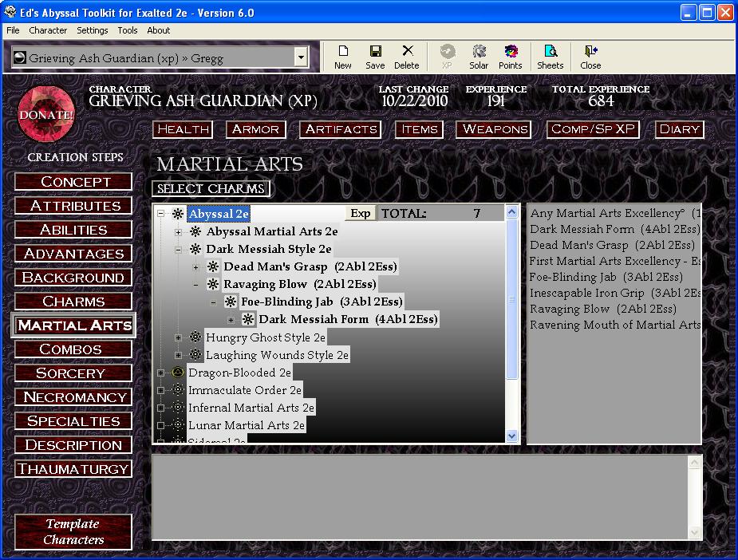The image size is (738, 560).
Task: Expand the Immaculate Order 2e node
Action: point(160,390)
